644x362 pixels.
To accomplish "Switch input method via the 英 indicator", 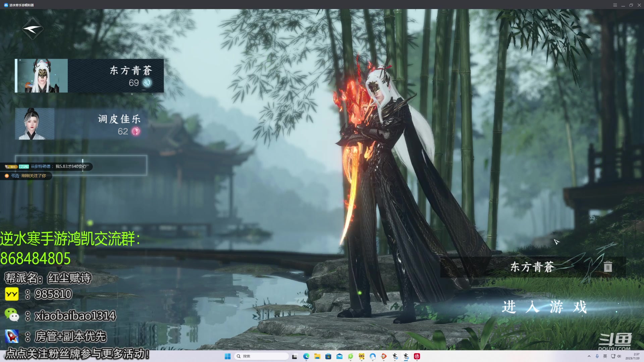I will (605, 356).
